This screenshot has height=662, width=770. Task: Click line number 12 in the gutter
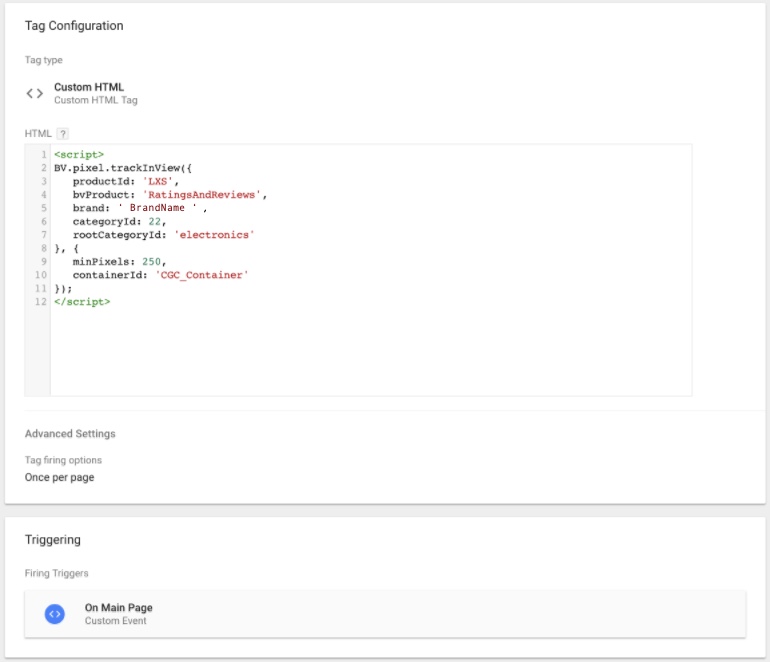point(41,302)
